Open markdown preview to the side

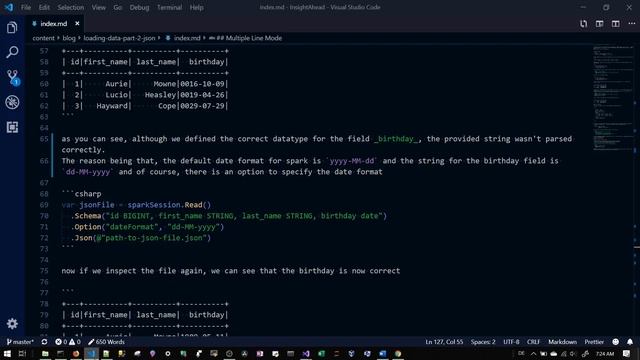pyautogui.click(x=599, y=24)
